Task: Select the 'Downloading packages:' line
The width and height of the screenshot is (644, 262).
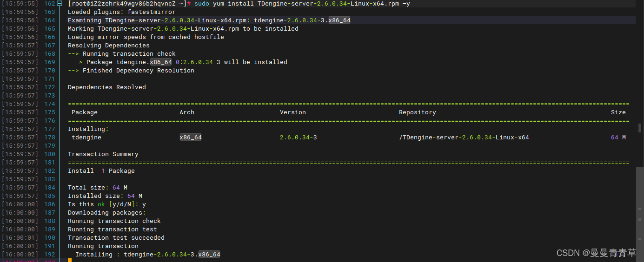Action: (x=107, y=213)
